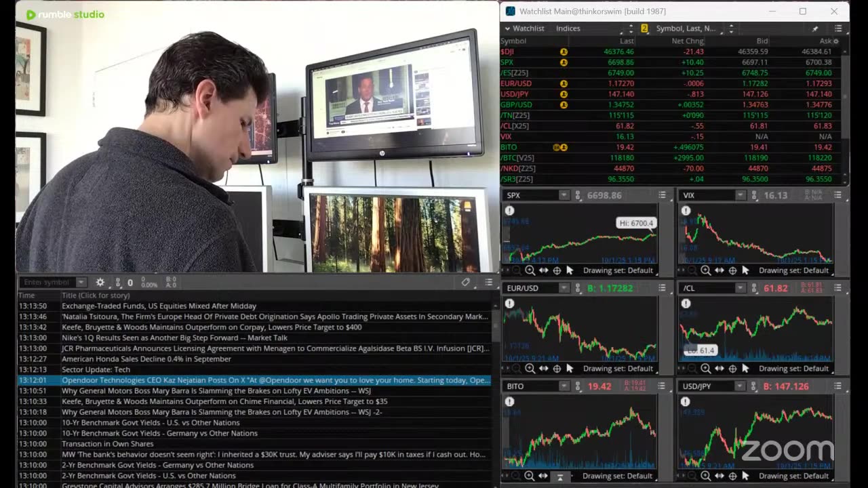Click the symbol link icon beside the USD/JPY field
868x488 pixels.
(753, 386)
